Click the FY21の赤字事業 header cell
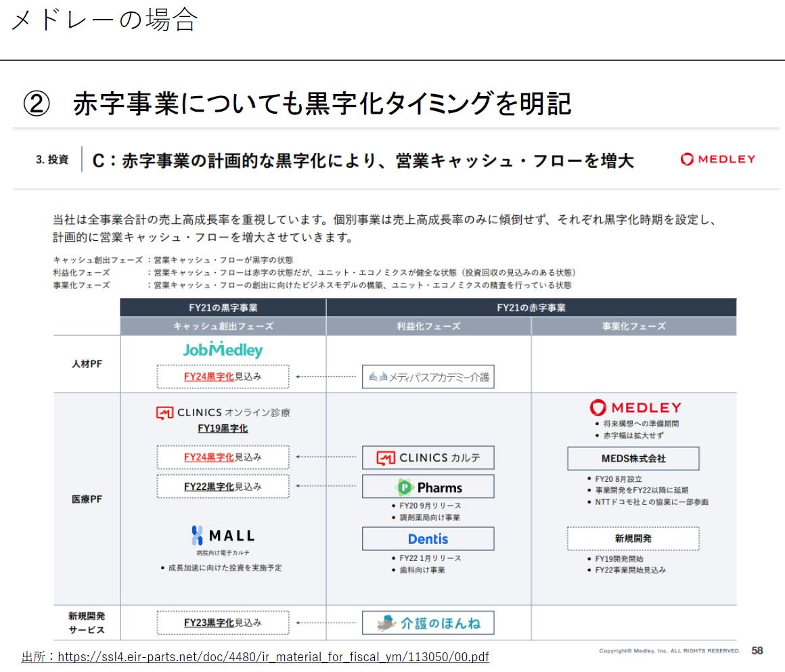785x672 pixels. (531, 307)
